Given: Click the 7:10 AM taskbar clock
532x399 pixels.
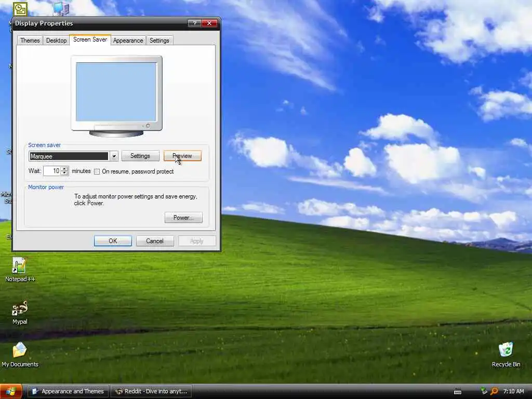Looking at the screenshot, I should coord(513,391).
